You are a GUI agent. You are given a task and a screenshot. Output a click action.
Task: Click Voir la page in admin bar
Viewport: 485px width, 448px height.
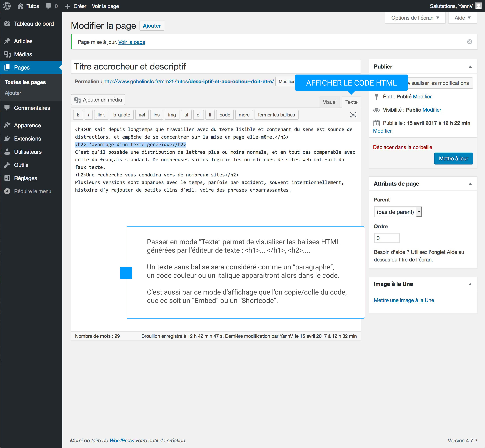[x=105, y=6]
